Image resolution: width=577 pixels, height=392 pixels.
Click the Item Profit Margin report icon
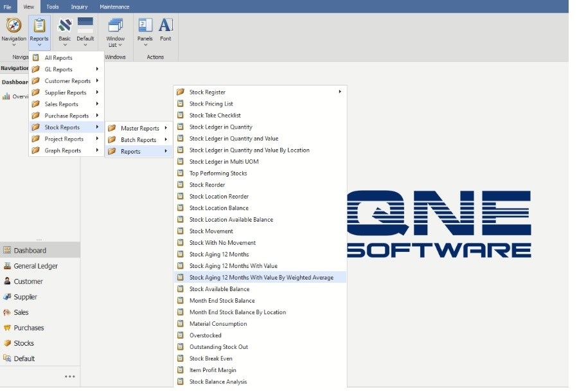point(181,370)
